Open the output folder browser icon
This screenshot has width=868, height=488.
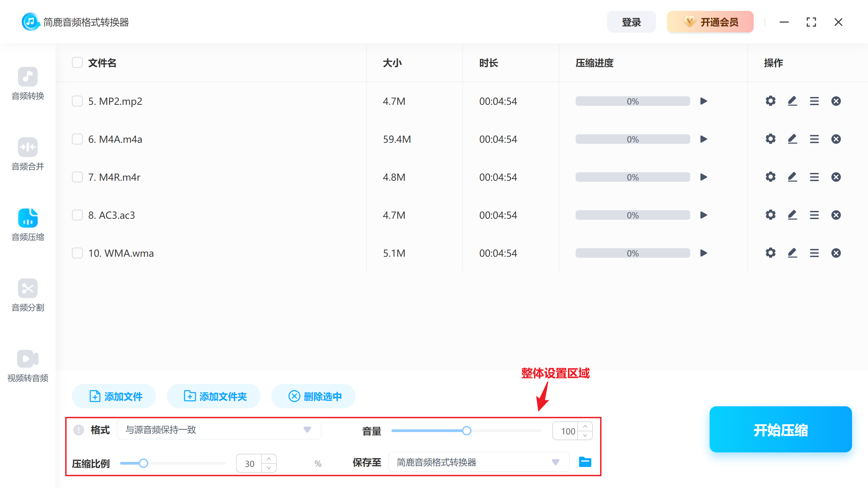(584, 462)
